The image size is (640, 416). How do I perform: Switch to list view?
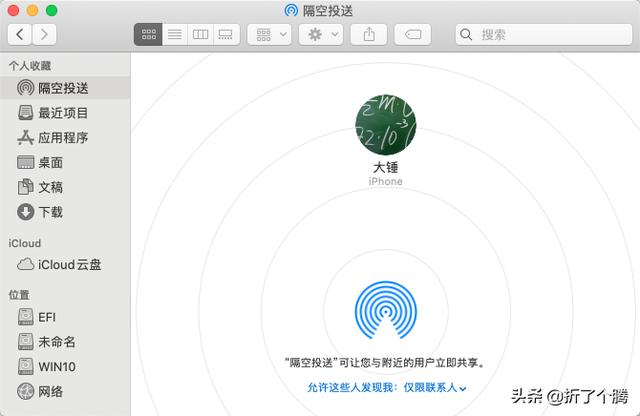click(175, 35)
